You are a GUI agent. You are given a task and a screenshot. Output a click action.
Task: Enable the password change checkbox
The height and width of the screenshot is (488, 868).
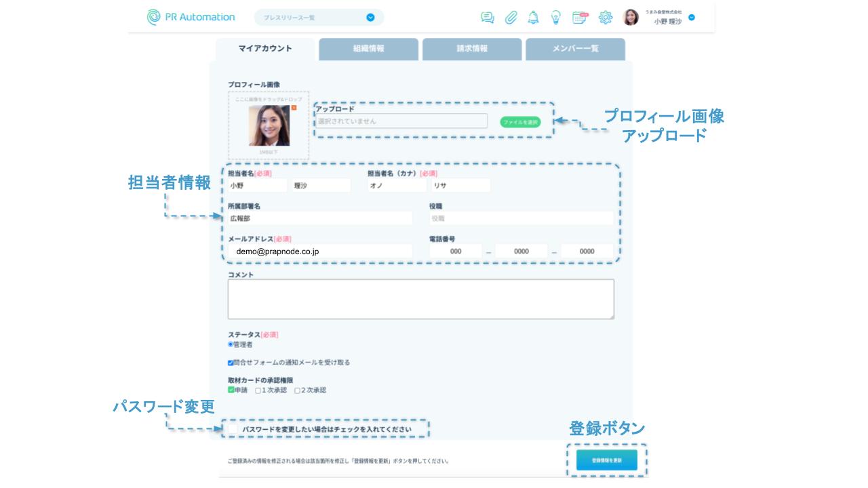(x=233, y=429)
